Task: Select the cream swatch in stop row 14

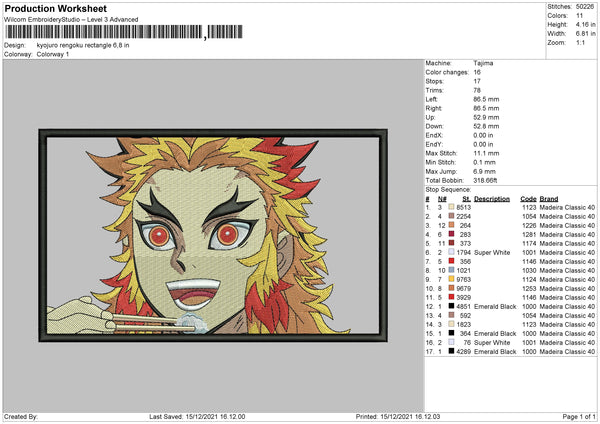Action: (x=451, y=324)
